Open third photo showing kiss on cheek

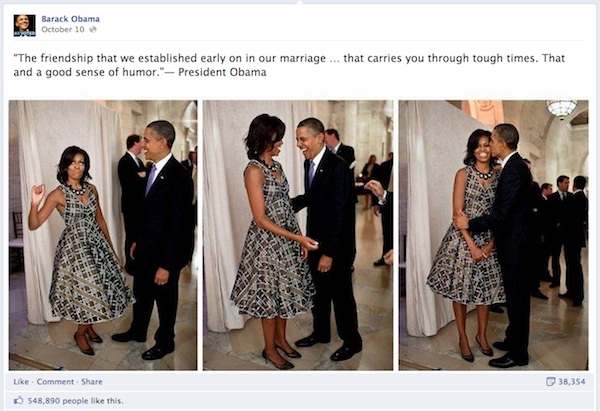click(494, 235)
